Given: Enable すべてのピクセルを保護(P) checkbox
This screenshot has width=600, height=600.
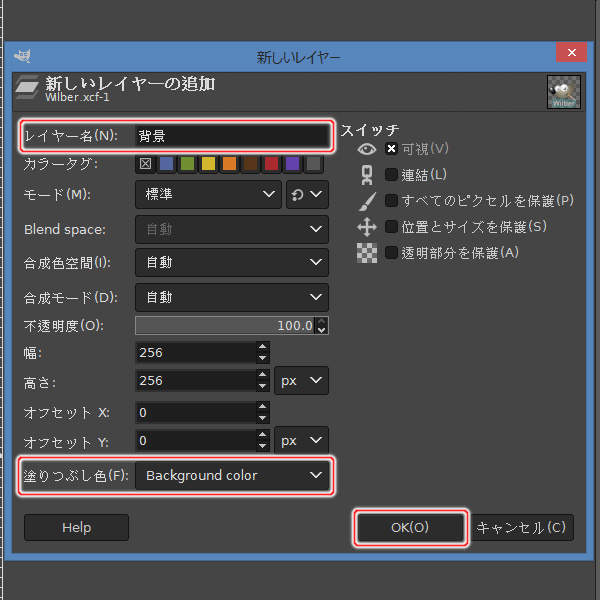Looking at the screenshot, I should coord(391,201).
